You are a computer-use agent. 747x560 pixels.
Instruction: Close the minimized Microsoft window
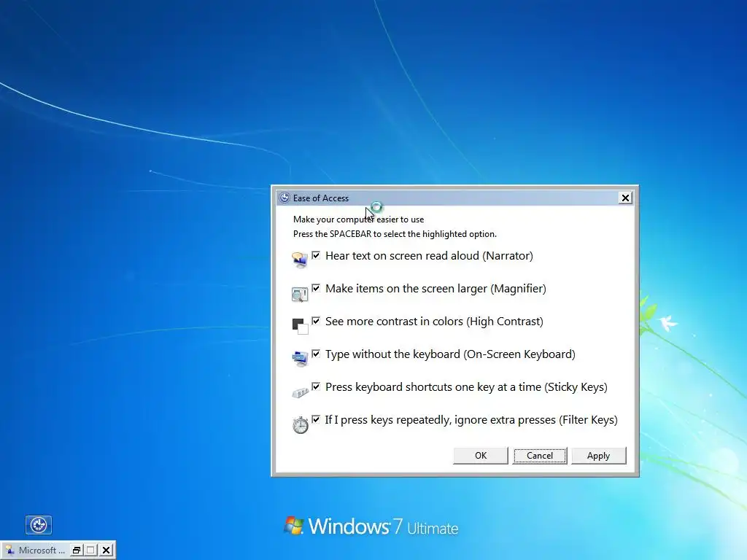click(x=107, y=551)
